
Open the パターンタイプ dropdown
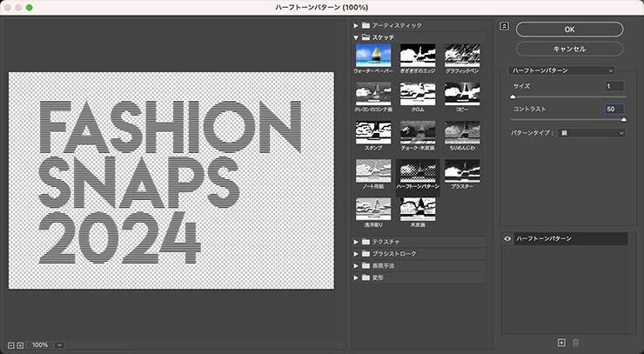(593, 133)
